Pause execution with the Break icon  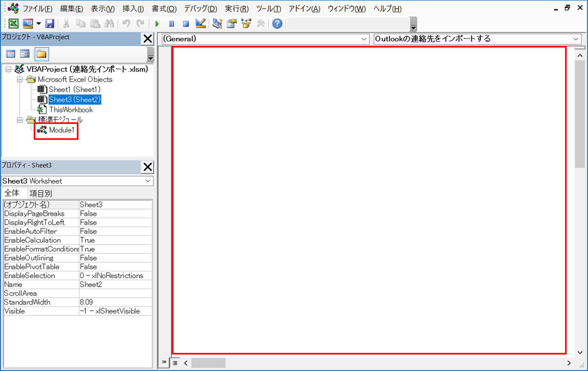tap(172, 24)
